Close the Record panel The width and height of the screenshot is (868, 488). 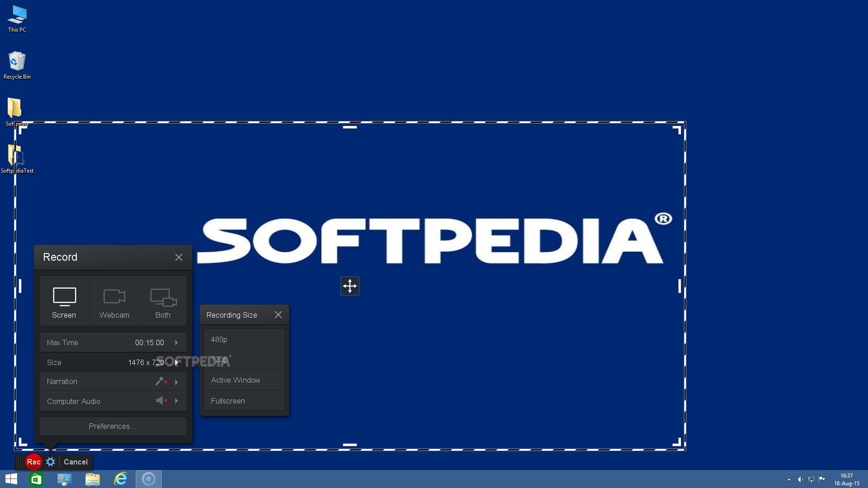click(x=179, y=257)
